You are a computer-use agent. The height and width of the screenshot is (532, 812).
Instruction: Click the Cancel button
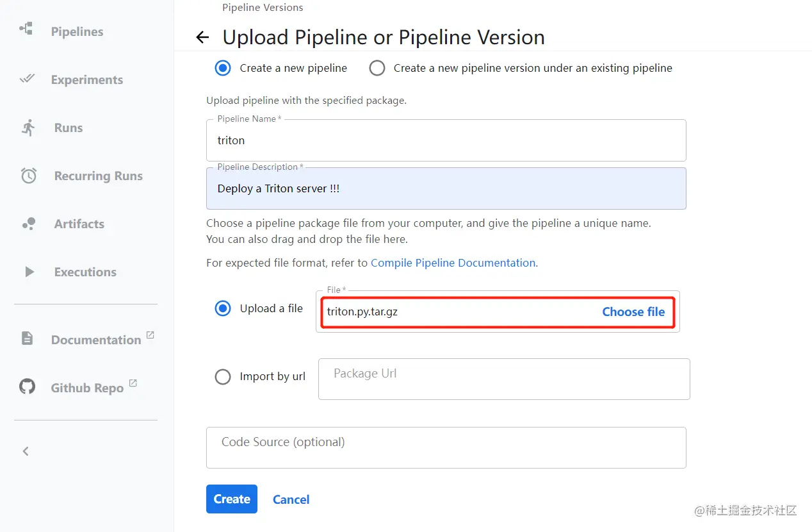(291, 499)
